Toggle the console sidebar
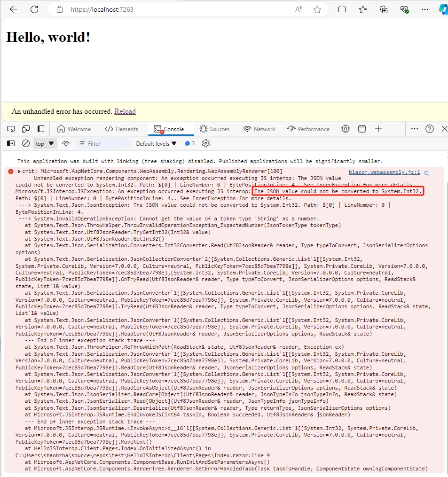This screenshot has width=448, height=477. pyautogui.click(x=11, y=143)
